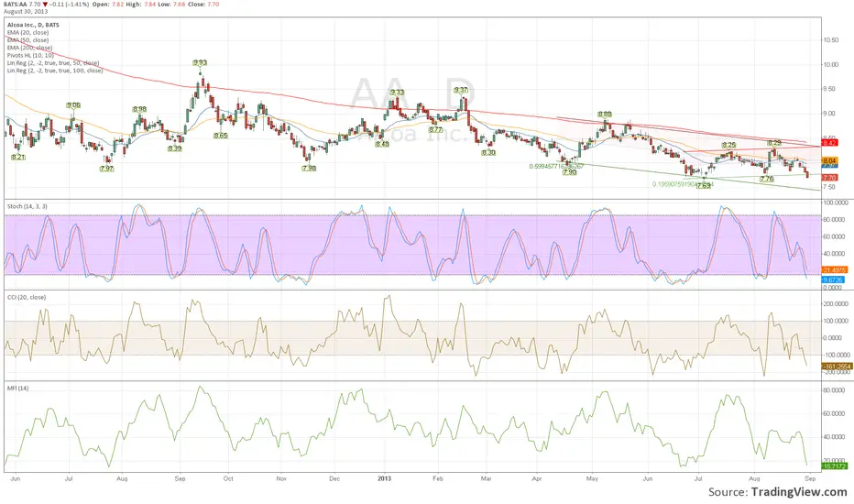Select the 'Alcoa Inc., D, BATS' chart title
854x504 pixels.
(x=33, y=25)
